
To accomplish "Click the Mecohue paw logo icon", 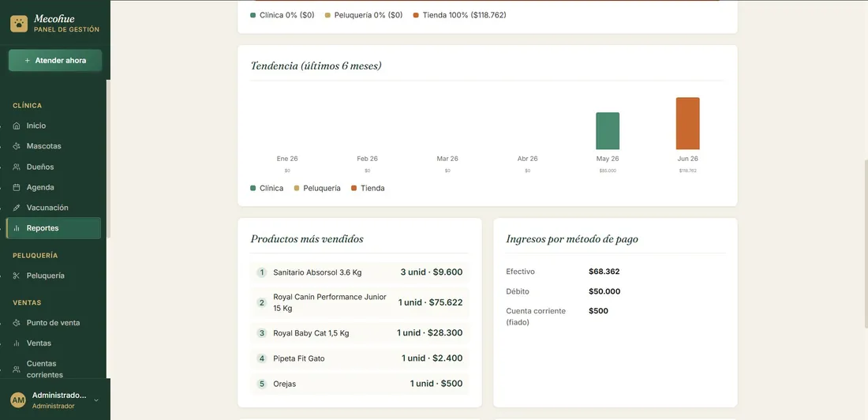I will pos(19,23).
